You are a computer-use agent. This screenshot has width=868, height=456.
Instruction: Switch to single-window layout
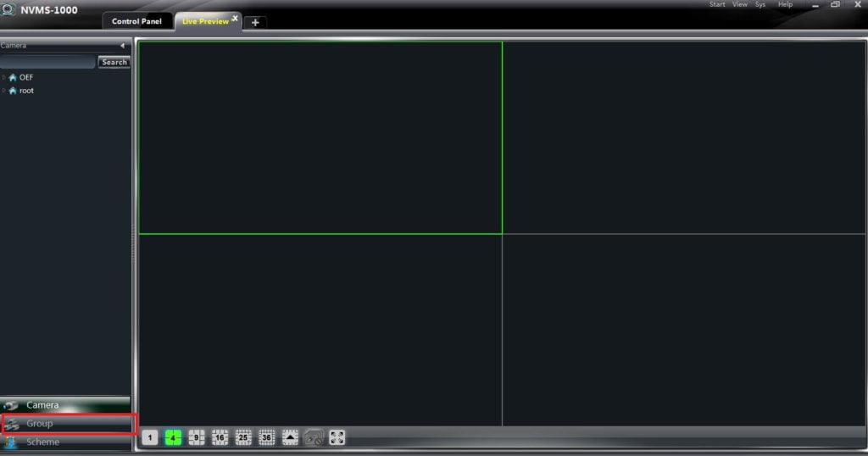pyautogui.click(x=149, y=437)
